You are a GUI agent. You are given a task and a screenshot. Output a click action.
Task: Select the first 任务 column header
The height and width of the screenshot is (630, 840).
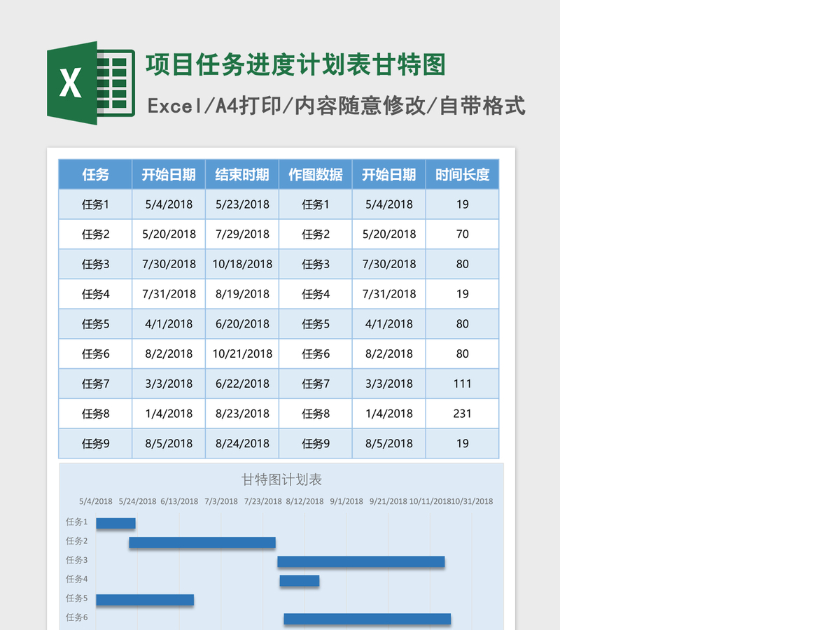[95, 174]
